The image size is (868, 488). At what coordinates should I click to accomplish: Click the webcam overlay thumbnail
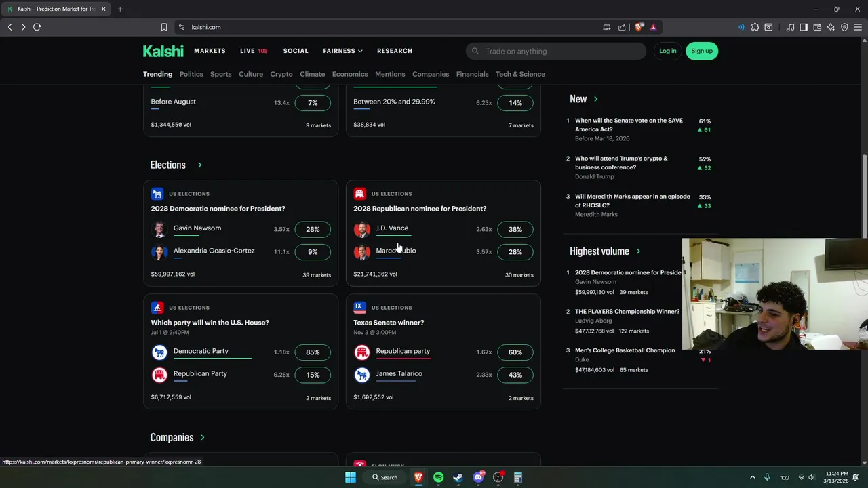(x=775, y=294)
